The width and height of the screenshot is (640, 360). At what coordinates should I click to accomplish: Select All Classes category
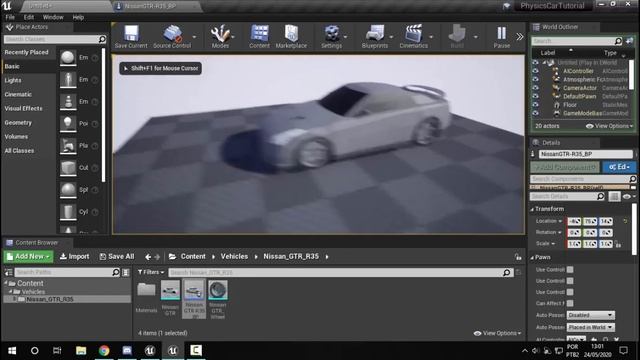(19, 151)
